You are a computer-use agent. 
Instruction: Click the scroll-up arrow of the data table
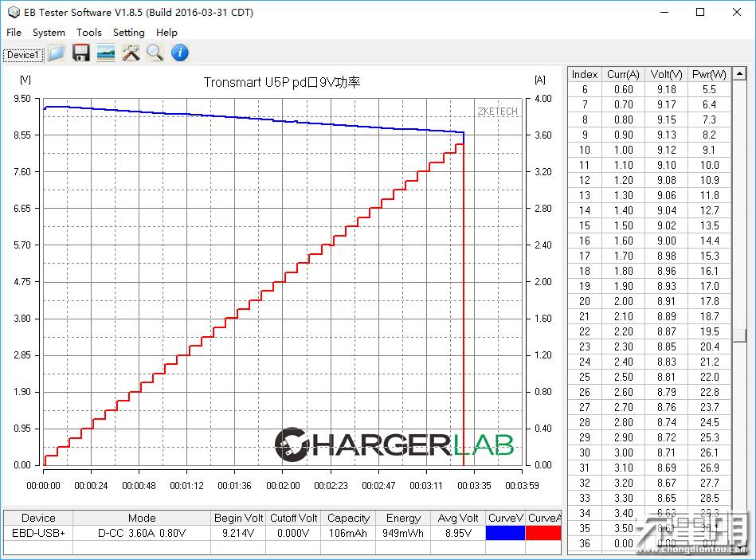pyautogui.click(x=739, y=74)
